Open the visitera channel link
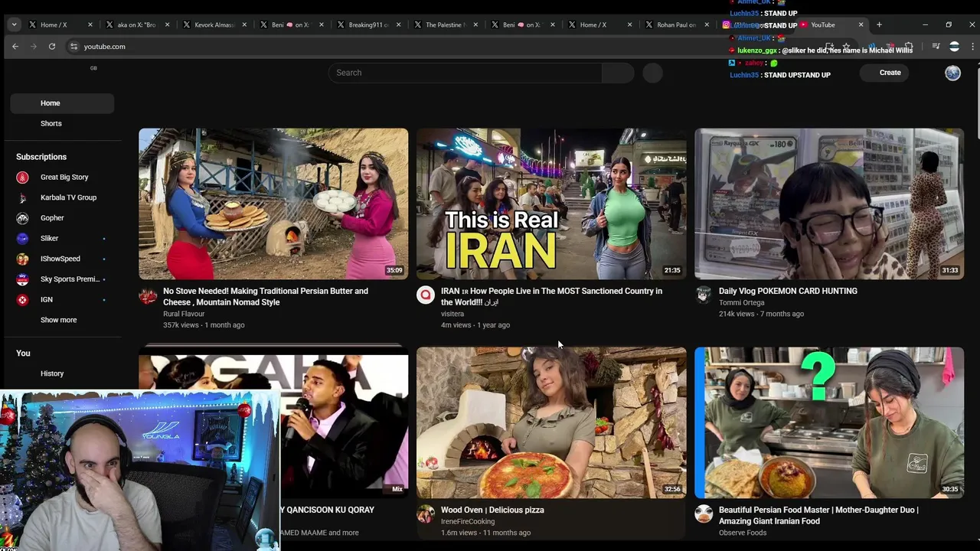 tap(452, 314)
